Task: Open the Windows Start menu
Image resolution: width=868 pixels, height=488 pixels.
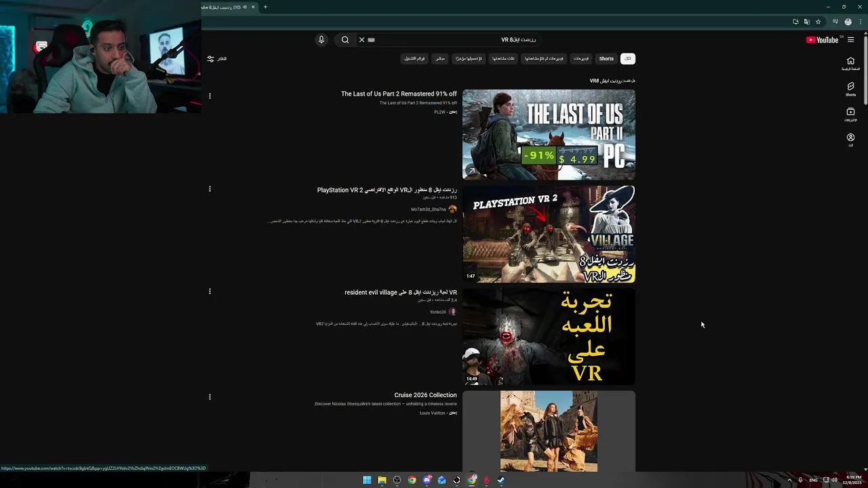Action: pyautogui.click(x=367, y=481)
